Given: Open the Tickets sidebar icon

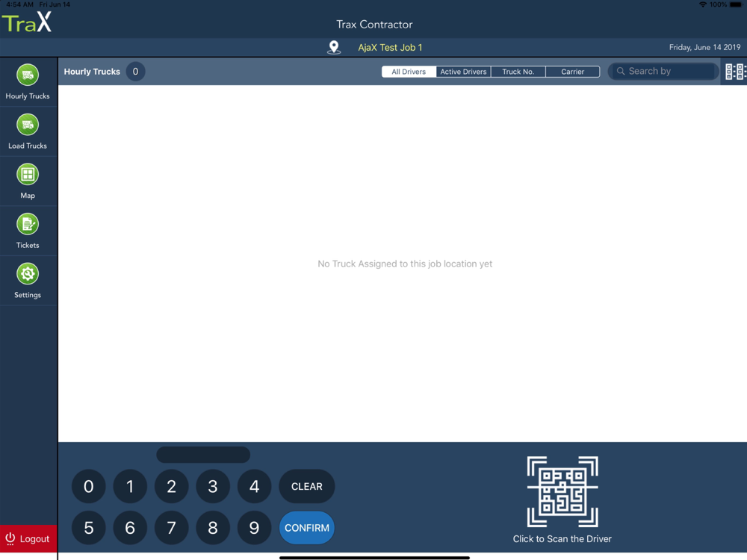Looking at the screenshot, I should (28, 224).
